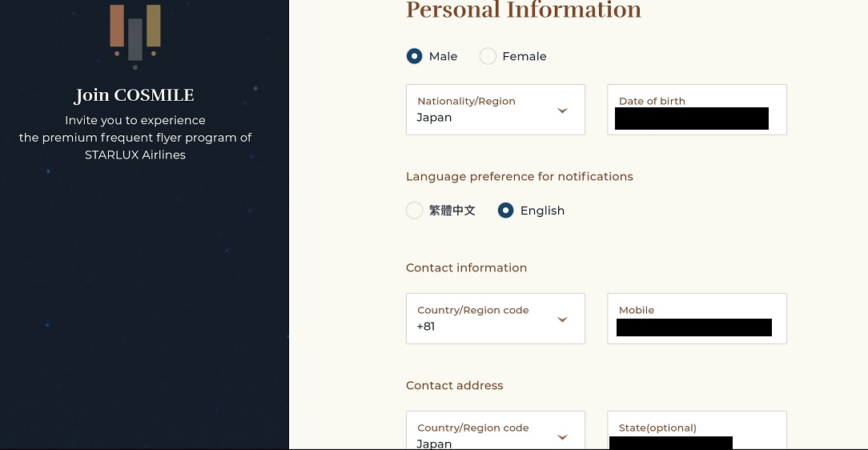Click the Mobile number field
The image size is (868, 450).
click(x=697, y=319)
